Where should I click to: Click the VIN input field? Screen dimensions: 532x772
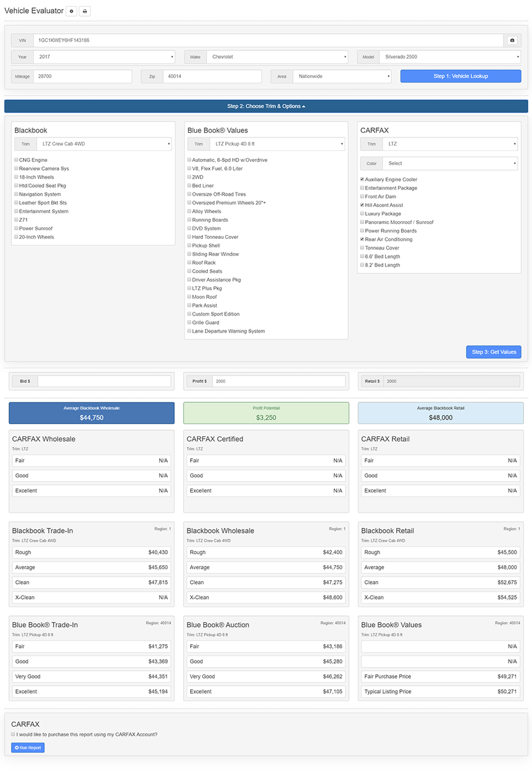(268, 40)
